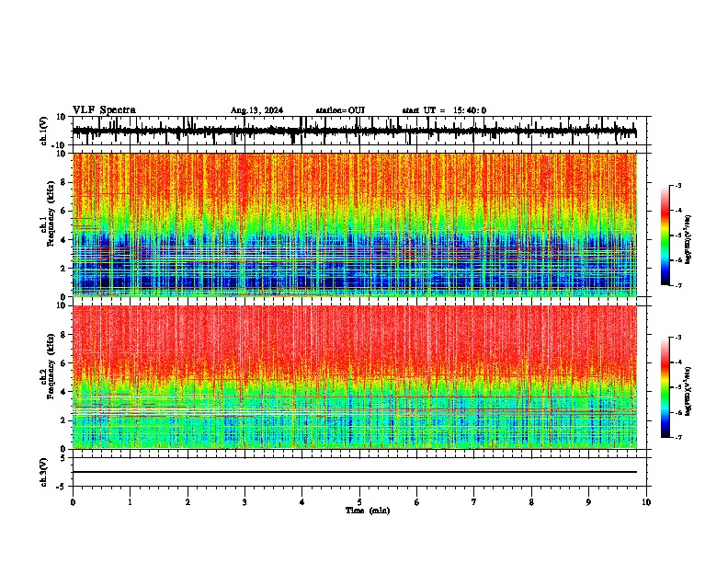
Task: Click time axis tick label "7"
Action: [x=474, y=502]
